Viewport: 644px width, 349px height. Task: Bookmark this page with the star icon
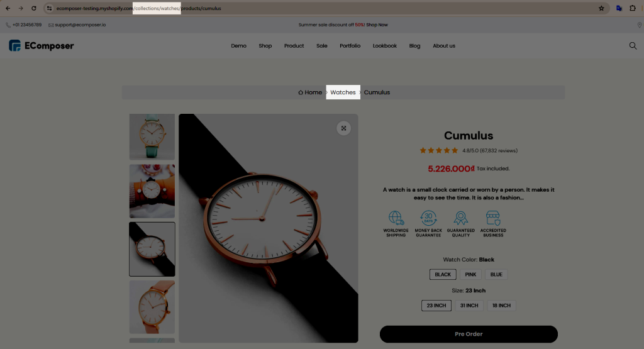tap(601, 8)
